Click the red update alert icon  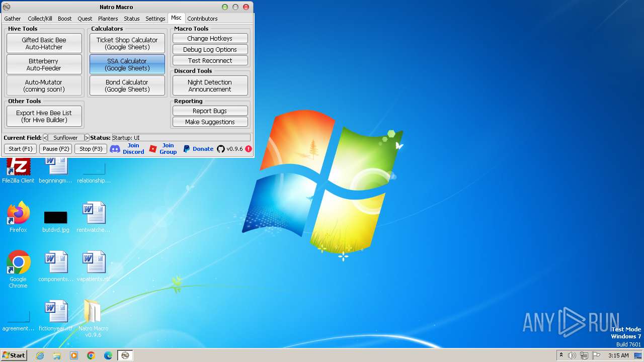(x=249, y=149)
